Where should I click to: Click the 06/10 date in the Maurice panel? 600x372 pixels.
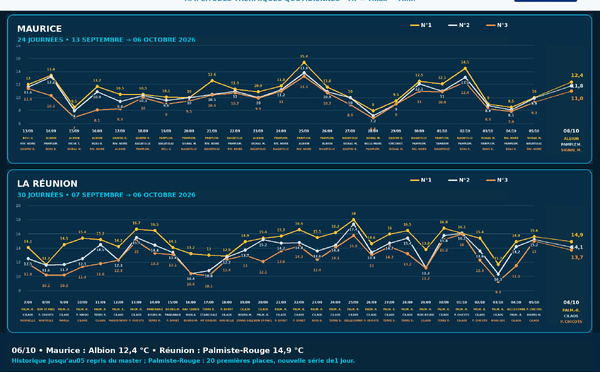pyautogui.click(x=571, y=131)
